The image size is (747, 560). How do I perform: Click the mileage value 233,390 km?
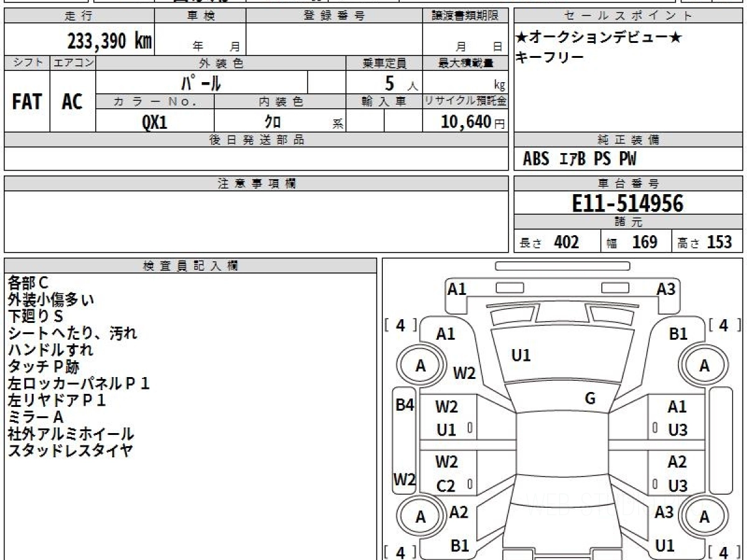[110, 41]
